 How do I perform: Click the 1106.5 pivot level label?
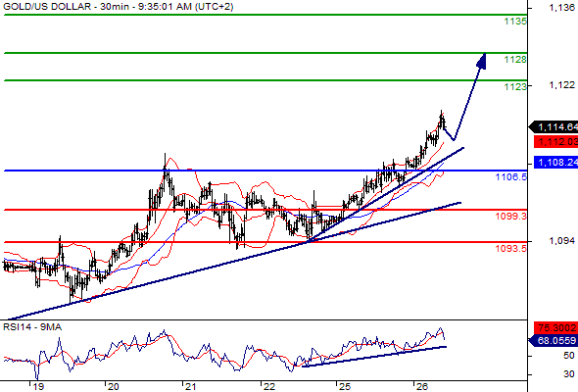point(511,177)
